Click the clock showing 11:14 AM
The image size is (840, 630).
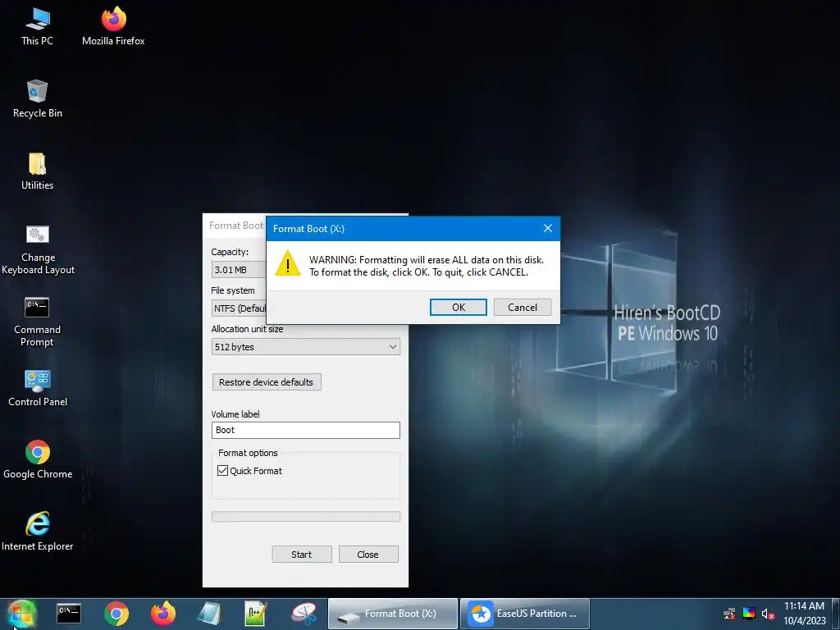[x=804, y=606]
